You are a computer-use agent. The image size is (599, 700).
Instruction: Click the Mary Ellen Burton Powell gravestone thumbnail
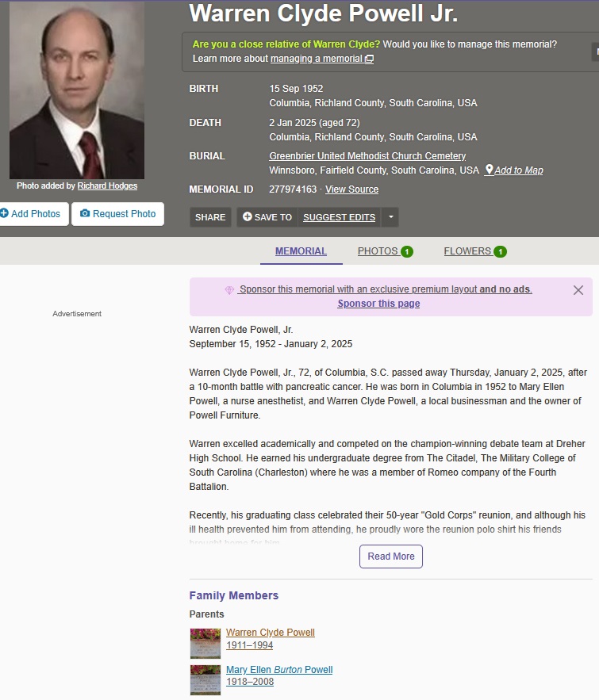pos(205,680)
